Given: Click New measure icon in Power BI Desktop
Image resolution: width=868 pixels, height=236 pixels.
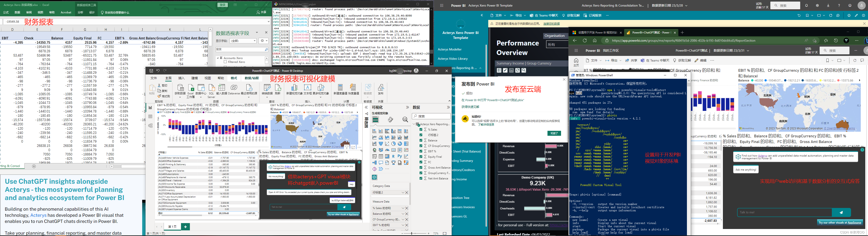Looking at the screenshot, I should tap(340, 88).
